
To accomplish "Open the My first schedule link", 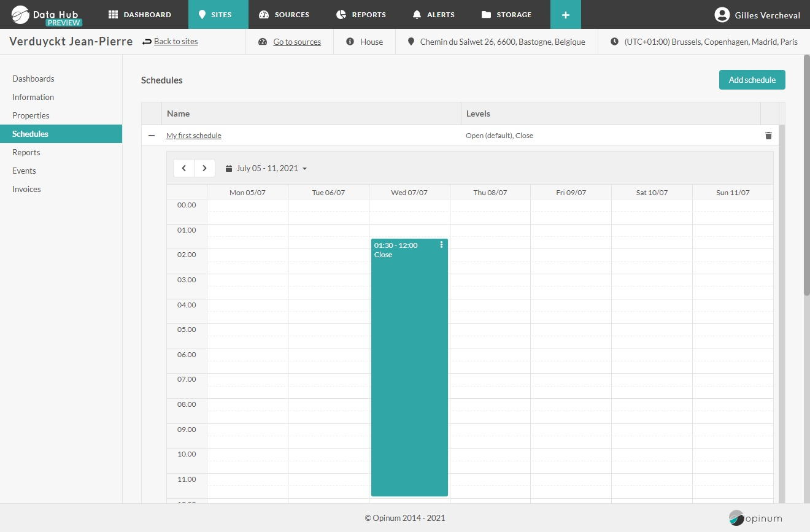I will tap(193, 136).
